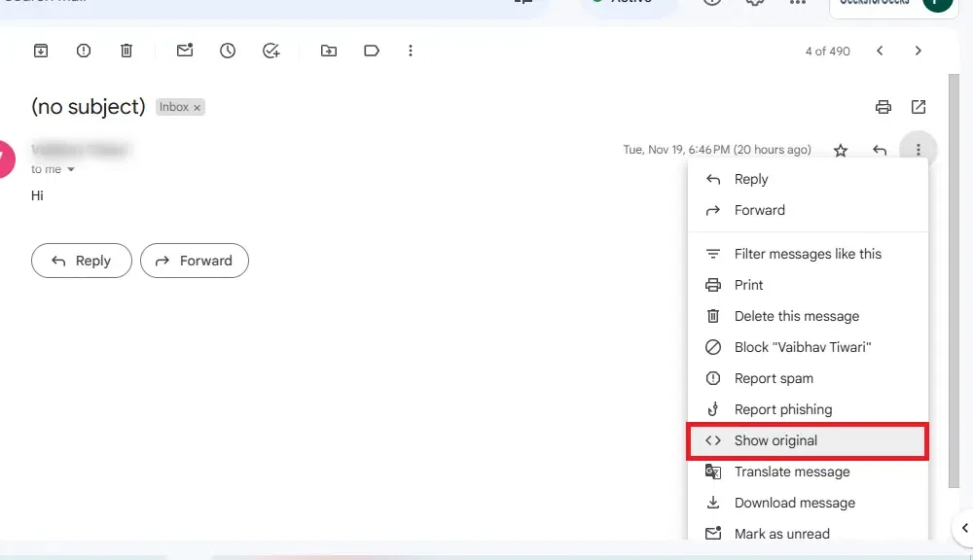
Task: Archive this email with the toolbar icon
Action: tap(40, 51)
